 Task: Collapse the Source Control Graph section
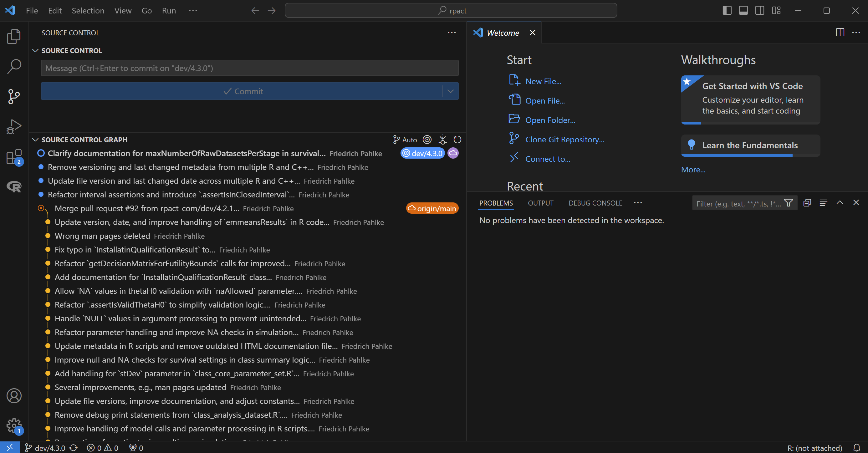(35, 140)
